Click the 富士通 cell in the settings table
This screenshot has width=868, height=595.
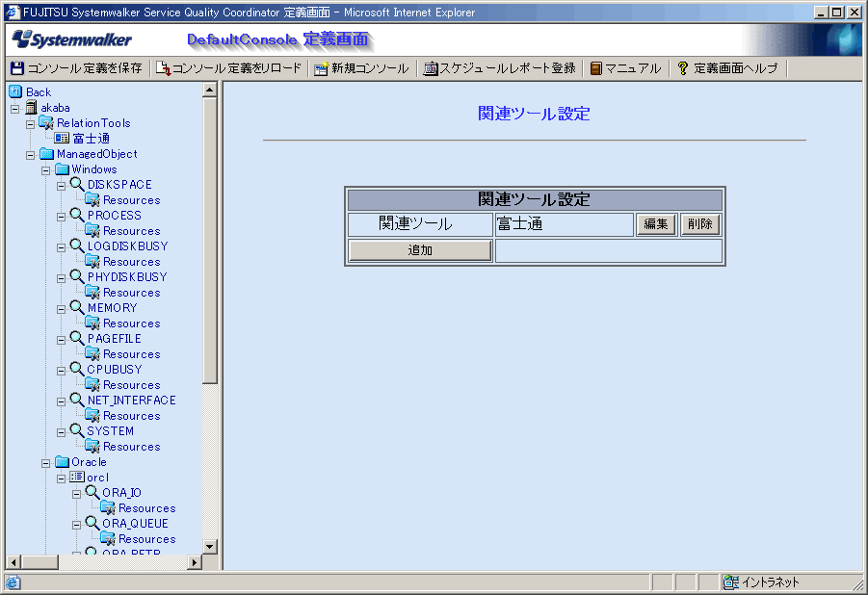point(565,224)
